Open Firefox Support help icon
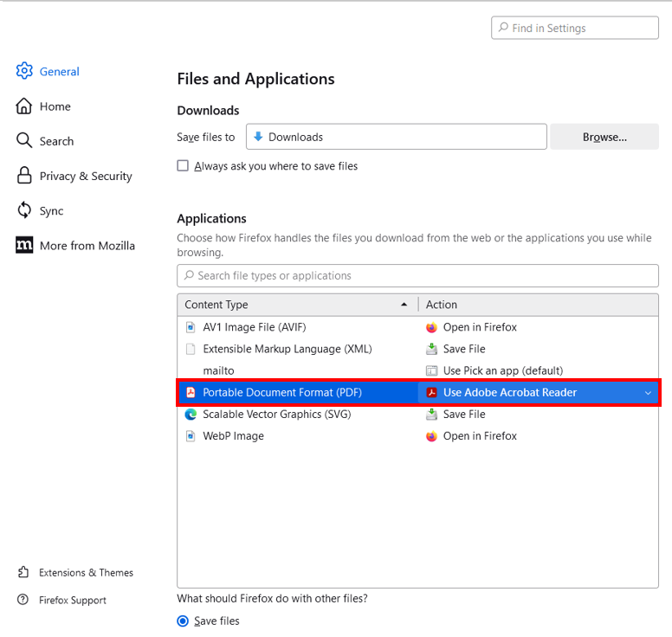Image resolution: width=672 pixels, height=637 pixels. tap(23, 600)
